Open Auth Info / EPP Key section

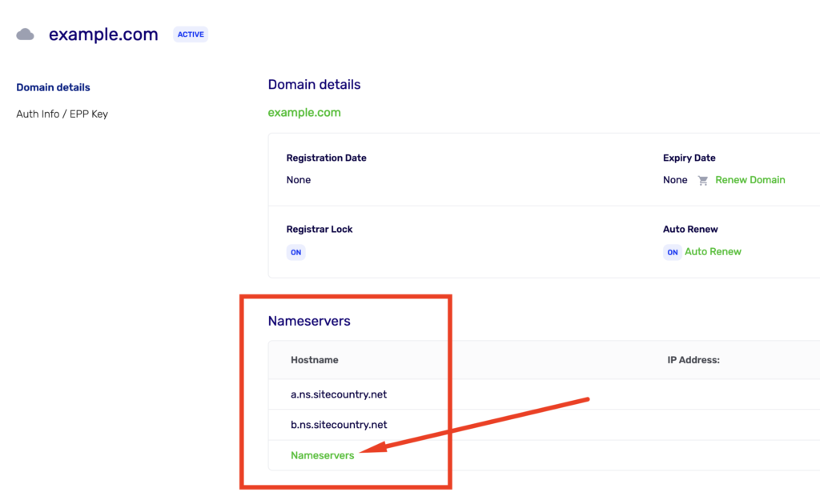(62, 114)
